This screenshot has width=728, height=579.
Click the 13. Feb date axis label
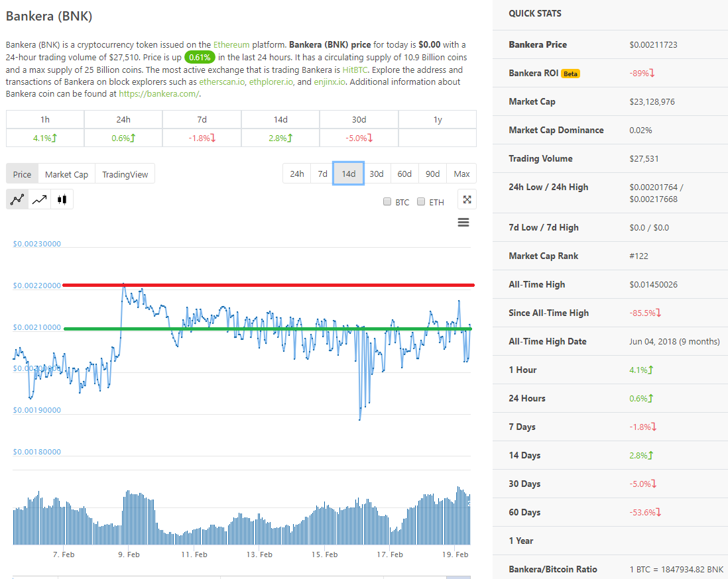[x=259, y=554]
